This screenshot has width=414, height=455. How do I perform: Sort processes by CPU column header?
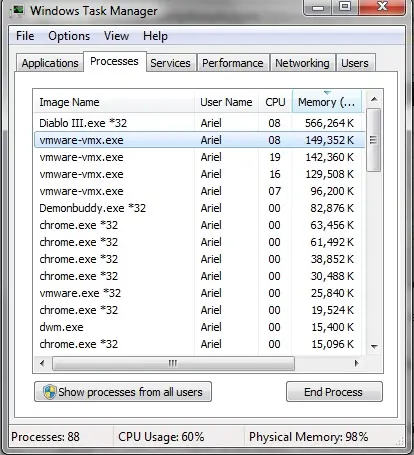pyautogui.click(x=275, y=102)
